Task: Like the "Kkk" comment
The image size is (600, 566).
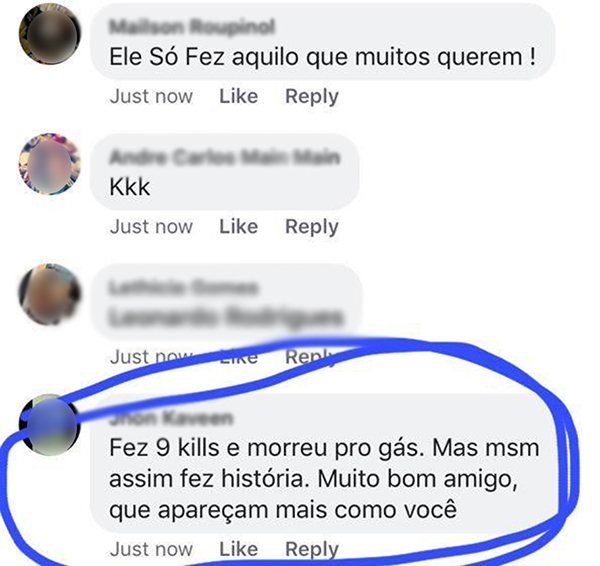Action: click(238, 227)
